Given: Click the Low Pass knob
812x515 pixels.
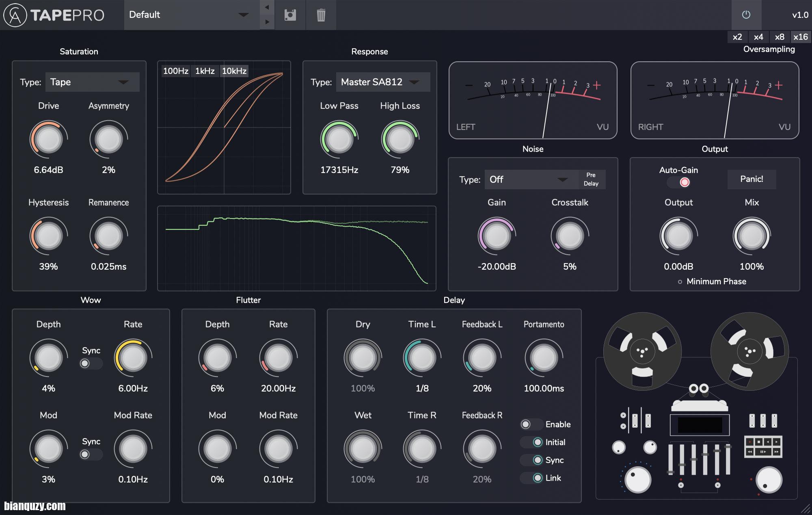Looking at the screenshot, I should click(x=339, y=139).
